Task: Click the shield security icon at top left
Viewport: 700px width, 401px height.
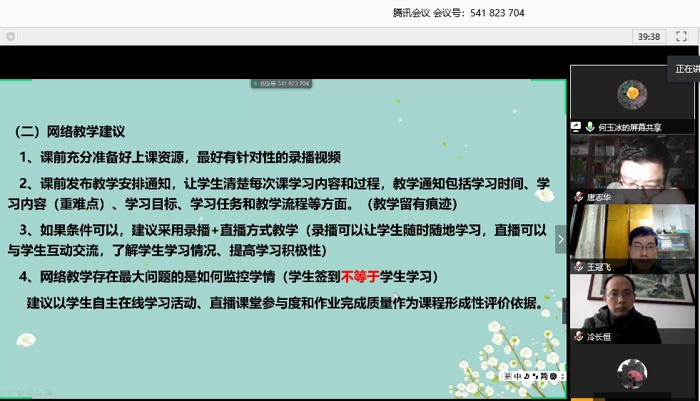Action: [10, 36]
